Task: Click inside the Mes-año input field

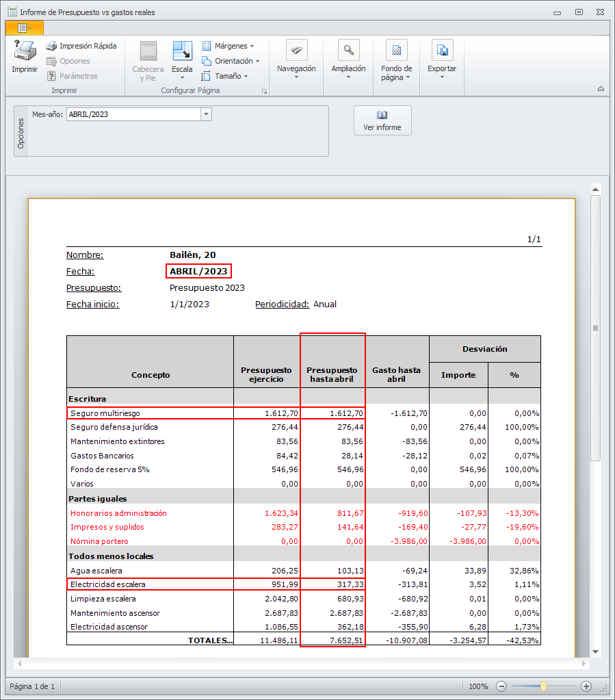Action: point(133,114)
